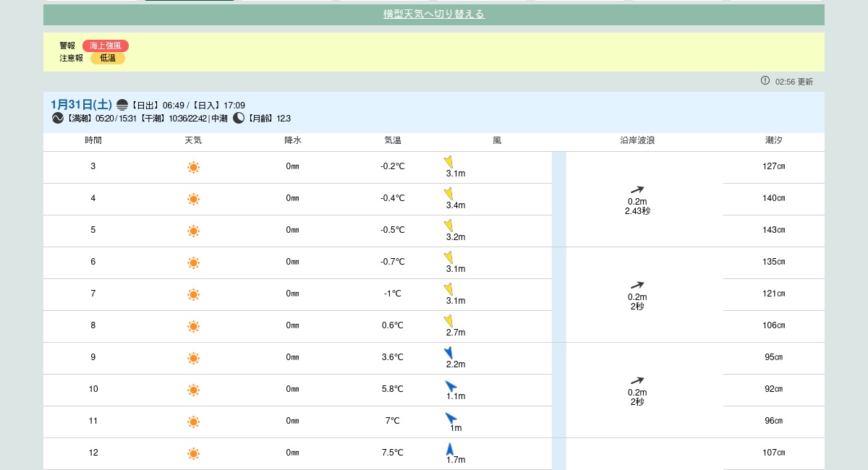Click the sunny icon in the 3 o'clock row
This screenshot has width=868, height=470.
[x=193, y=167]
